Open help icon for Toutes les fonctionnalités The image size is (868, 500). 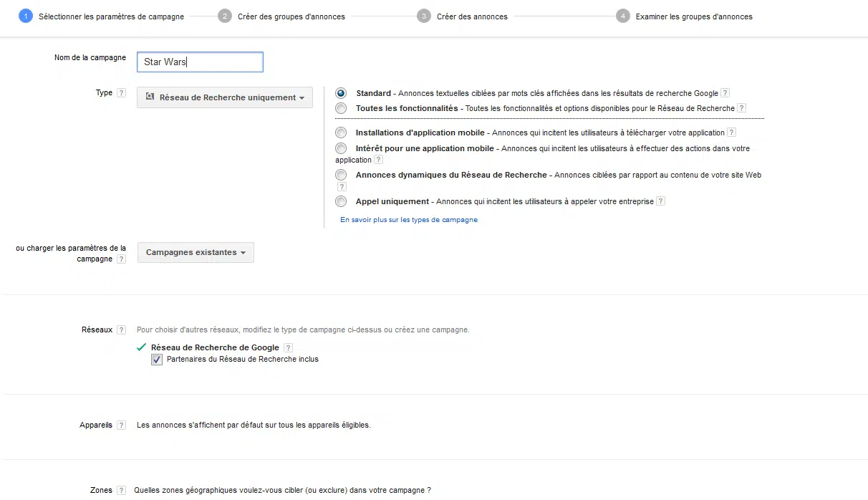741,108
